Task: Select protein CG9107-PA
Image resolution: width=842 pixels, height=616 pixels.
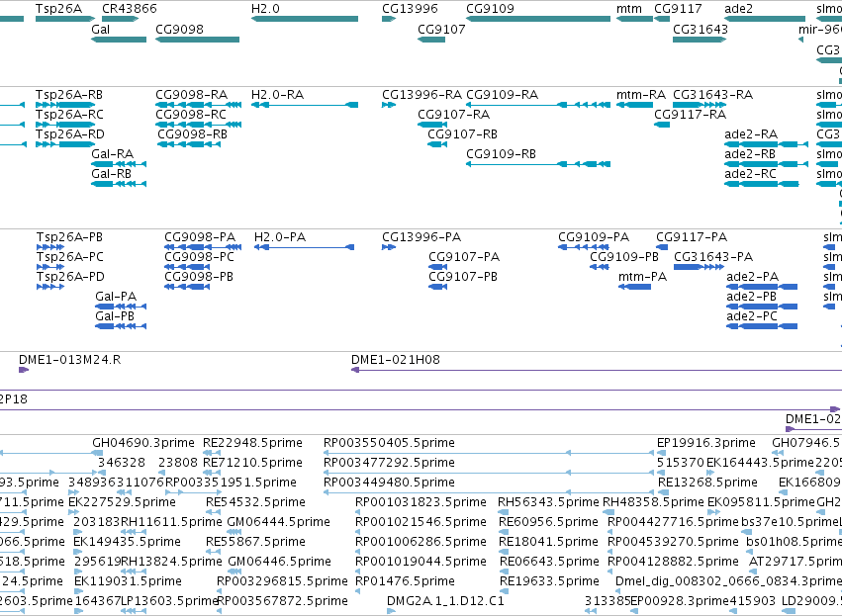Action: [464, 257]
